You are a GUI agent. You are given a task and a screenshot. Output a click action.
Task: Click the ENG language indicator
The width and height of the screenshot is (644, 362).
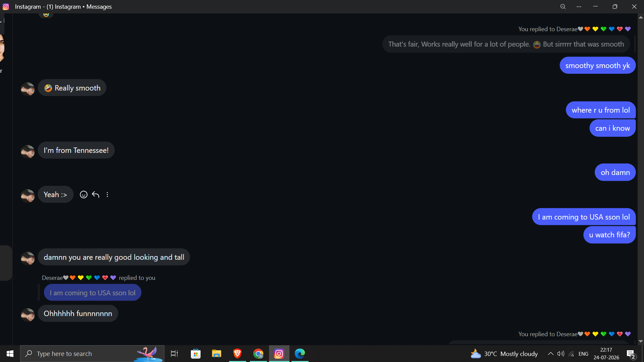coord(583,354)
